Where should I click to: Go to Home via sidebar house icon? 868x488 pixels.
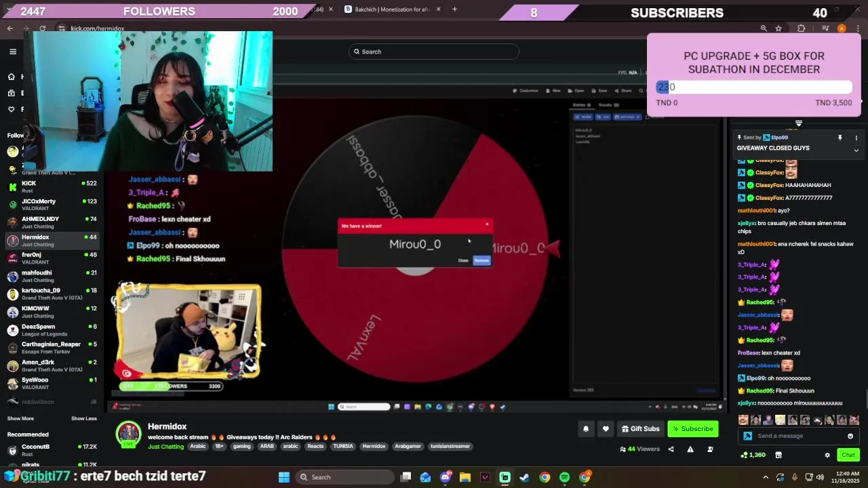pyautogui.click(x=11, y=77)
